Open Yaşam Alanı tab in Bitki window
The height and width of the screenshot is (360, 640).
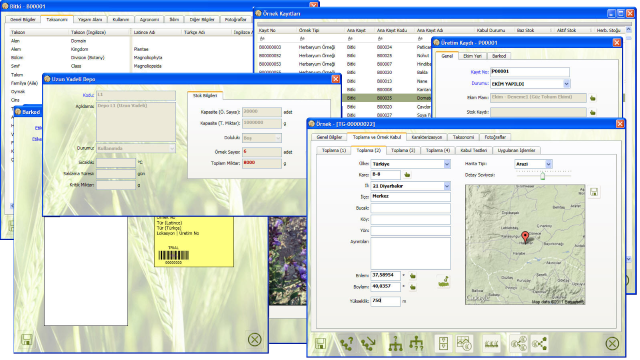tap(90, 19)
